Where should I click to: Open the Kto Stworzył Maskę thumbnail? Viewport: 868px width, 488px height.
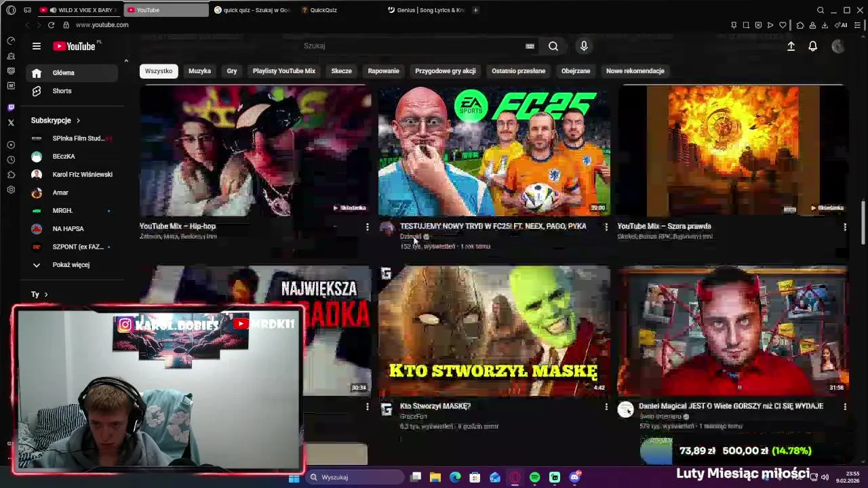pyautogui.click(x=494, y=331)
